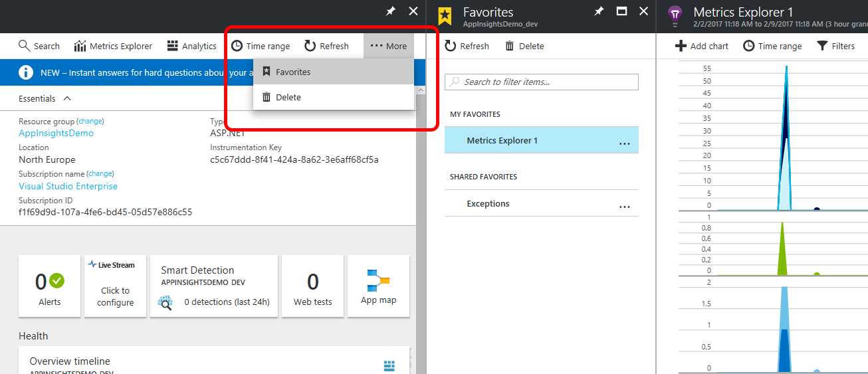This screenshot has height=374, width=868.
Task: Click the SHARED FAVORITES section label
Action: [x=483, y=177]
